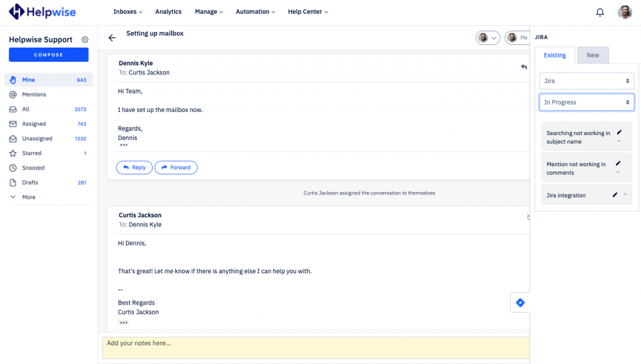Expand the 'Jira integration' issue caret
Viewport: 641px width, 364px height.
(625, 195)
